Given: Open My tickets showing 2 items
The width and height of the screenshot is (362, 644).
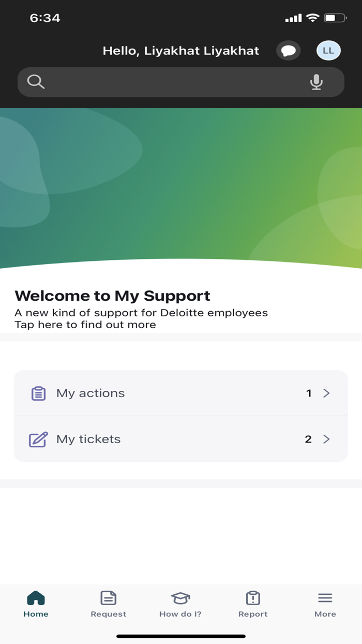Looking at the screenshot, I should coord(181,439).
